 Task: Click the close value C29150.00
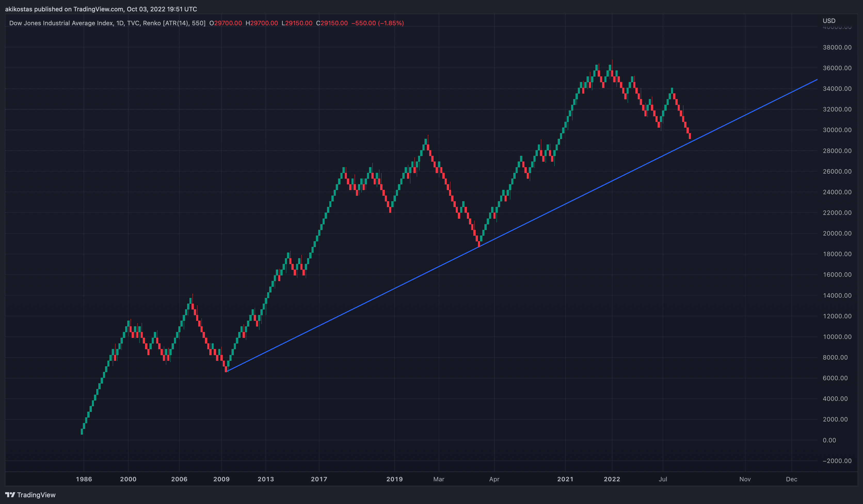tap(332, 23)
